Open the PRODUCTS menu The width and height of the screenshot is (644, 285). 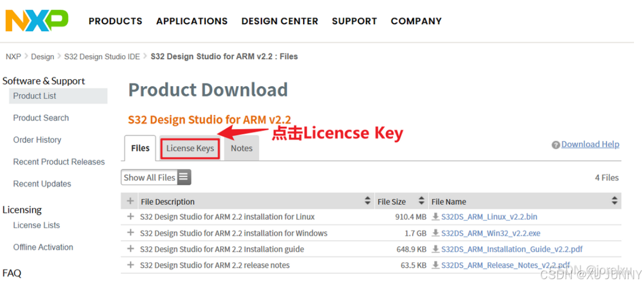point(116,21)
